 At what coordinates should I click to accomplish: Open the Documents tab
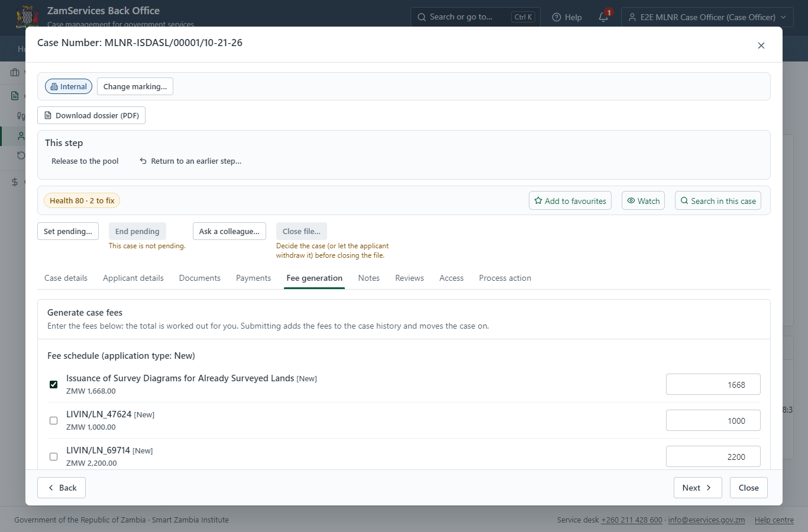pyautogui.click(x=200, y=278)
